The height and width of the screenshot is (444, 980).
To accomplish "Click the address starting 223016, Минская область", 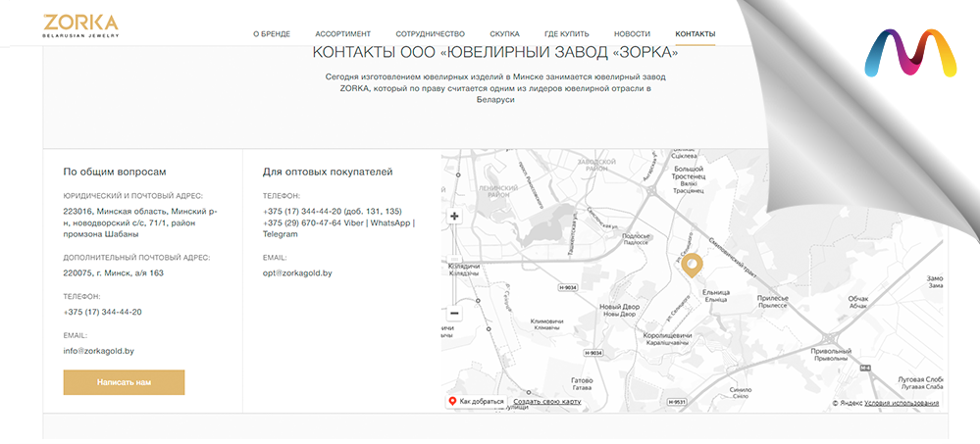I will (140, 222).
